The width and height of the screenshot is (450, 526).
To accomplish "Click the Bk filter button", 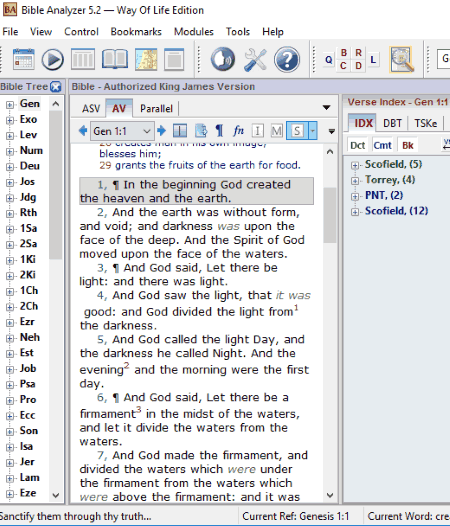I will [x=408, y=145].
